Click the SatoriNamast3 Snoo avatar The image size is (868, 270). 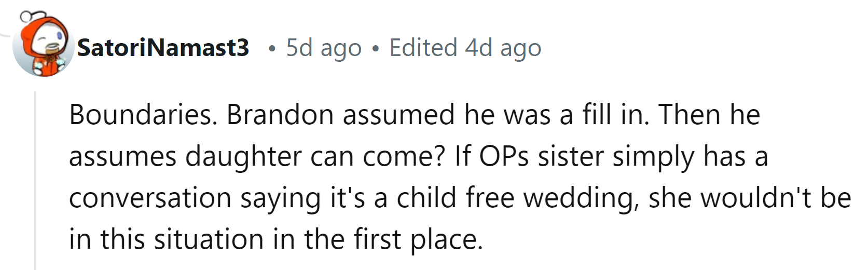[x=43, y=47]
